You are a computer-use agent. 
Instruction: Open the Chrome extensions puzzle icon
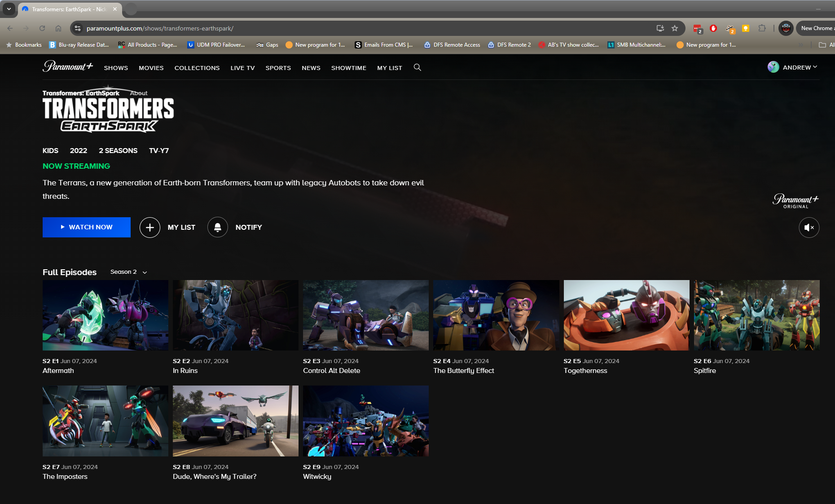click(762, 28)
